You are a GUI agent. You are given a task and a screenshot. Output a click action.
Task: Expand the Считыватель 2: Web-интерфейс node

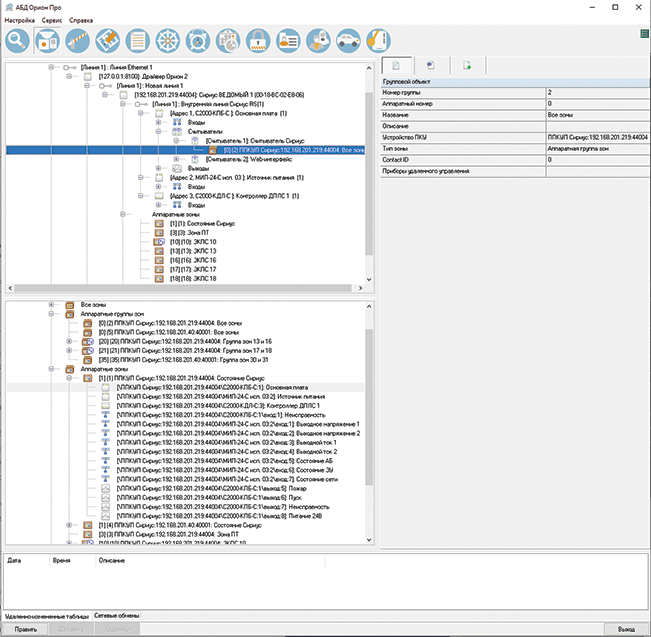point(178,159)
